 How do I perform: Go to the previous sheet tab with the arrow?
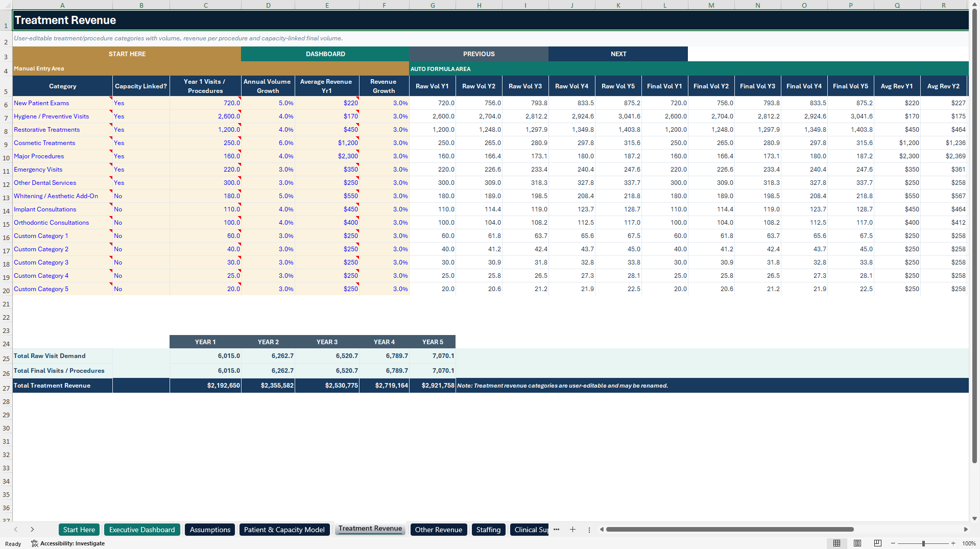[x=16, y=530]
